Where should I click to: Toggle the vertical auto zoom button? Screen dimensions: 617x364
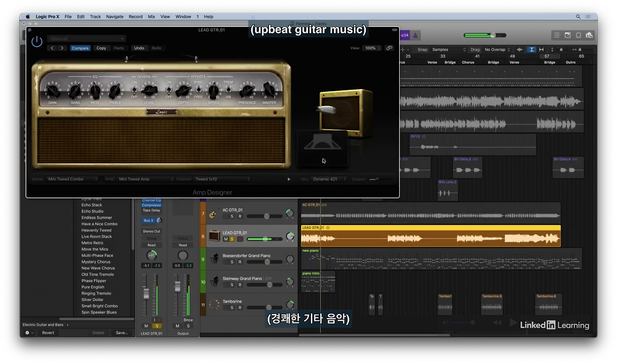pos(531,50)
